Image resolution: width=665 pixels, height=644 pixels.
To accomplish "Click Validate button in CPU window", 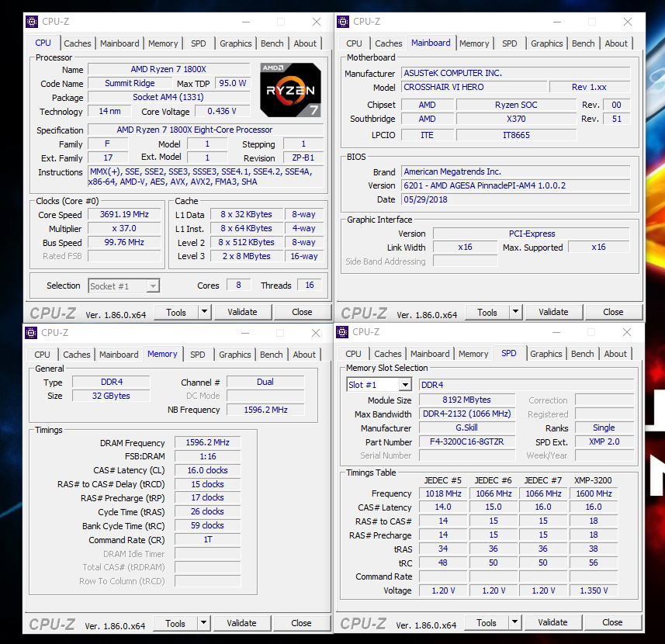I will pos(242,312).
